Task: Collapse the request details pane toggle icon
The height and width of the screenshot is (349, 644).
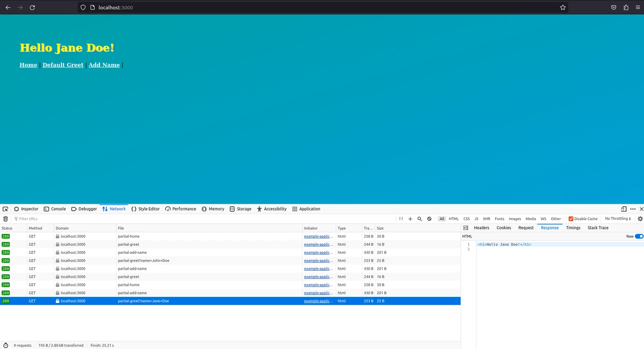Action: pyautogui.click(x=466, y=228)
